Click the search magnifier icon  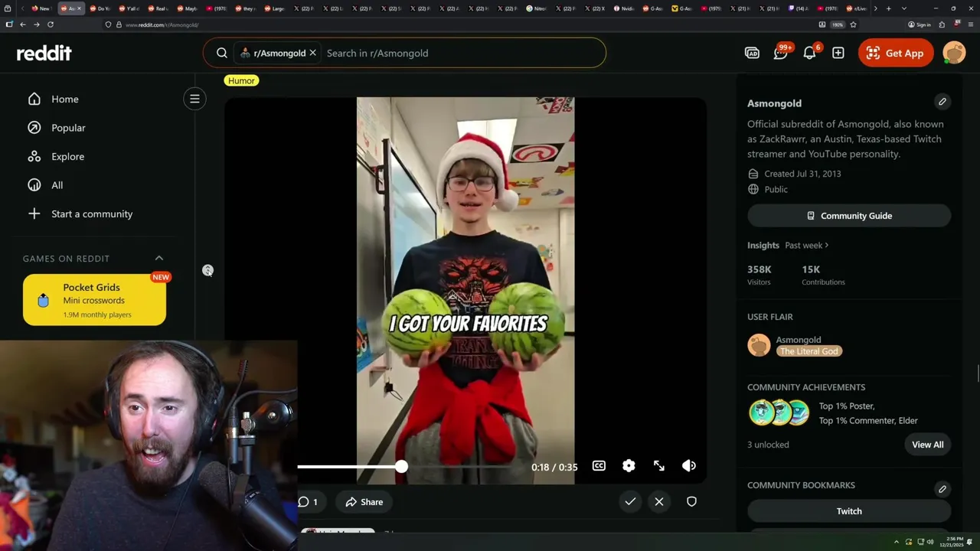pyautogui.click(x=222, y=53)
